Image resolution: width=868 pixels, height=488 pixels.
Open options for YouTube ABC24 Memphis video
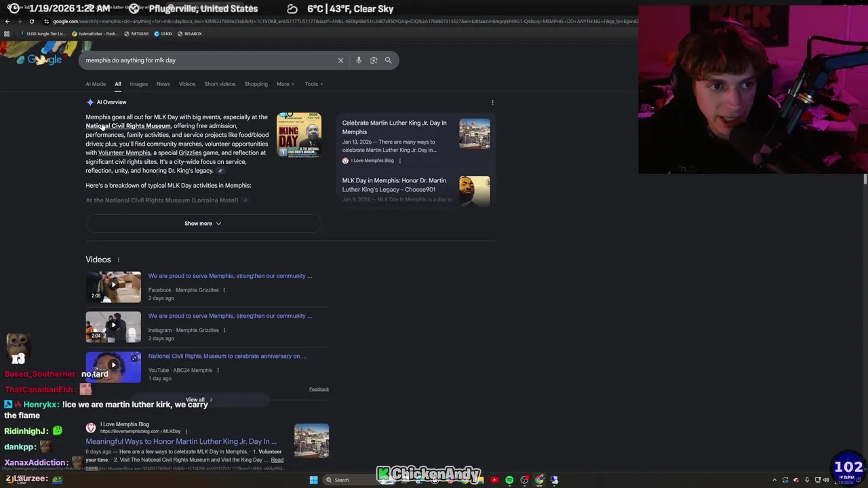point(218,370)
